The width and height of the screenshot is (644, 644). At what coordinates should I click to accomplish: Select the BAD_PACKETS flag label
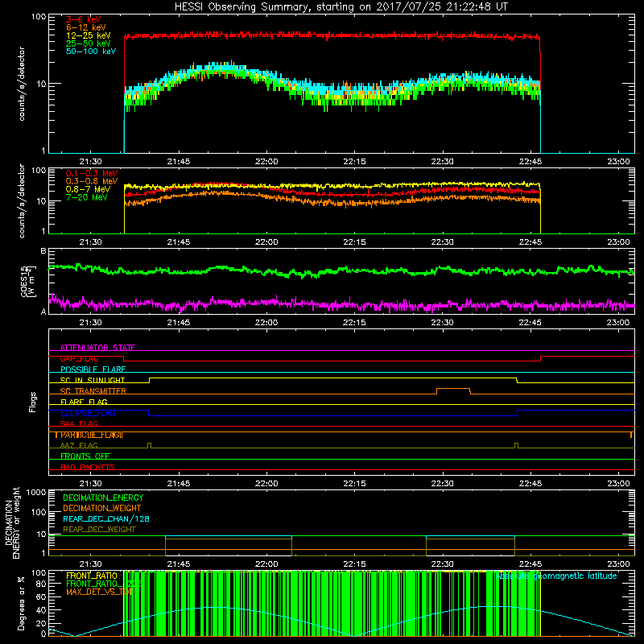(88, 467)
